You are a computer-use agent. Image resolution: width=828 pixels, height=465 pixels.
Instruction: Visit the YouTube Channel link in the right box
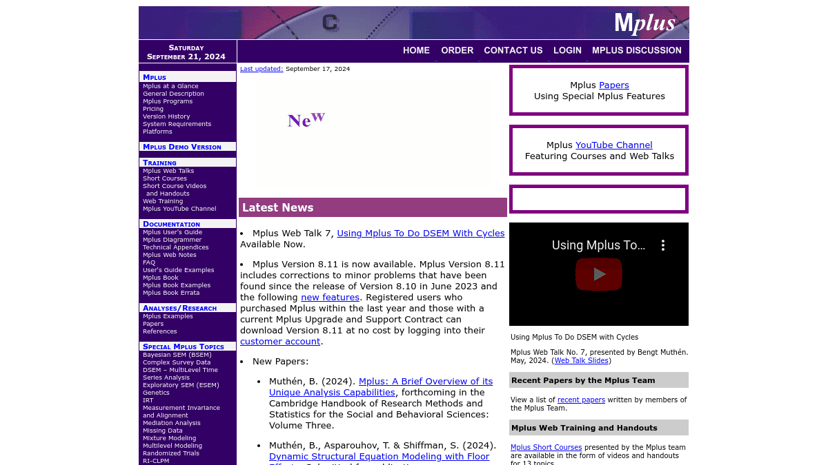(614, 145)
